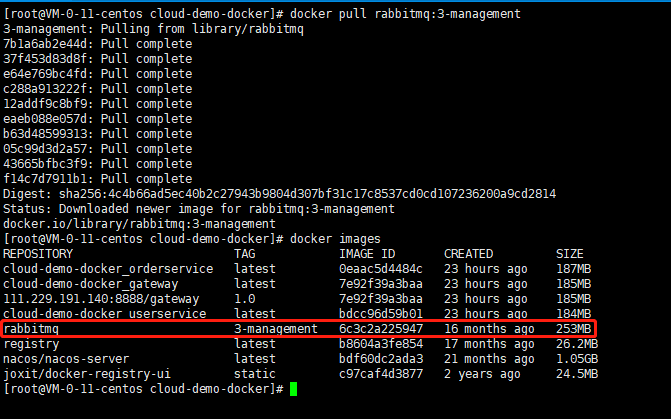Click the 3-management tag of rabbitmq
Screen dimensions: 671x419
(276, 329)
